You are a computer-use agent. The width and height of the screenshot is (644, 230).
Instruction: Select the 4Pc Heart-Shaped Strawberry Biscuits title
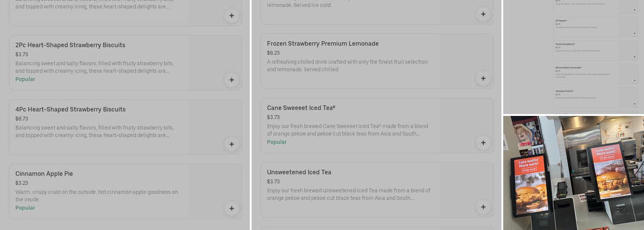click(x=70, y=109)
